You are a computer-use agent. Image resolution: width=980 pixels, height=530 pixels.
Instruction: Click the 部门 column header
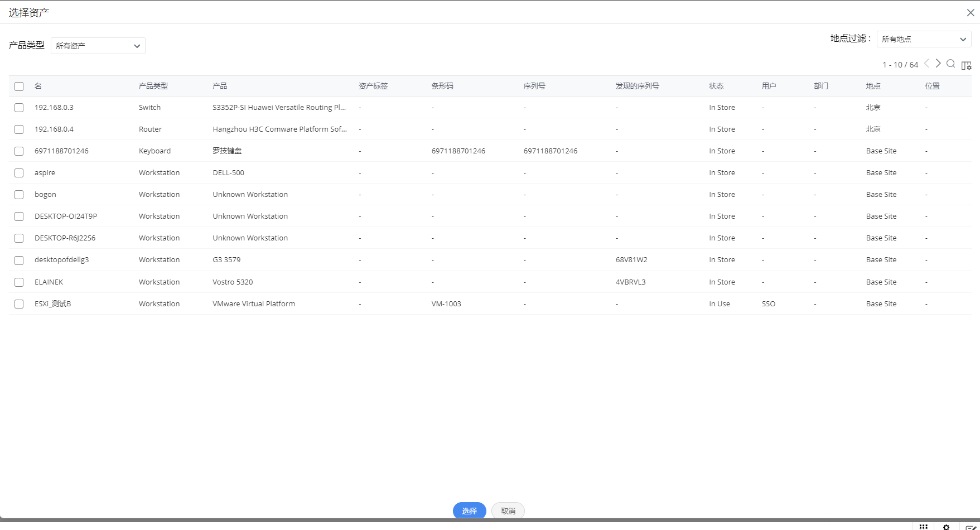pos(821,86)
